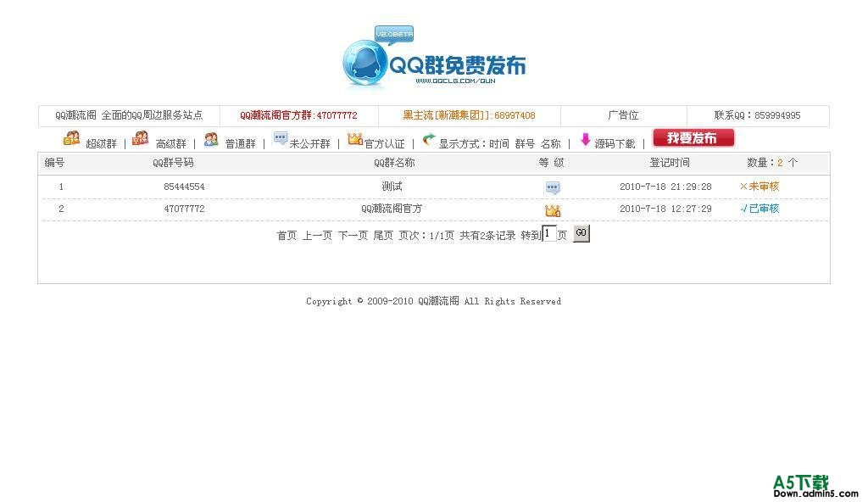Sort display by 名称
This screenshot has width=868, height=502.
pos(551,144)
